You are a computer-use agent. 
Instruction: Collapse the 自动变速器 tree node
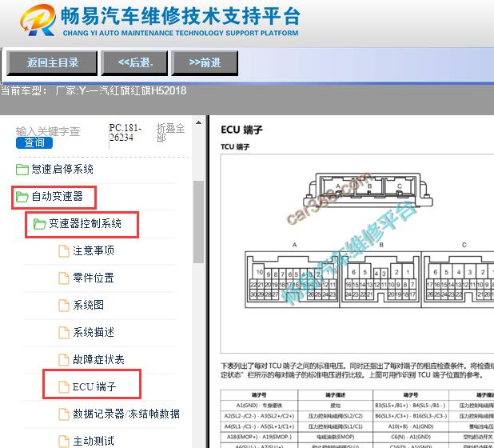pos(57,197)
